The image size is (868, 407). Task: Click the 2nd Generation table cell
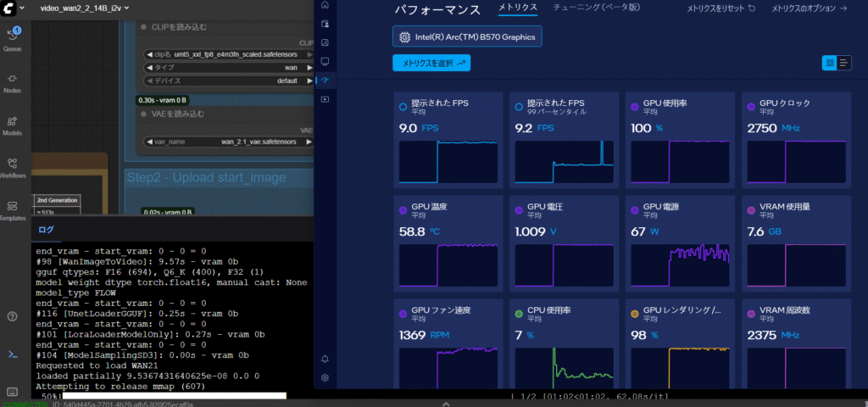point(57,200)
